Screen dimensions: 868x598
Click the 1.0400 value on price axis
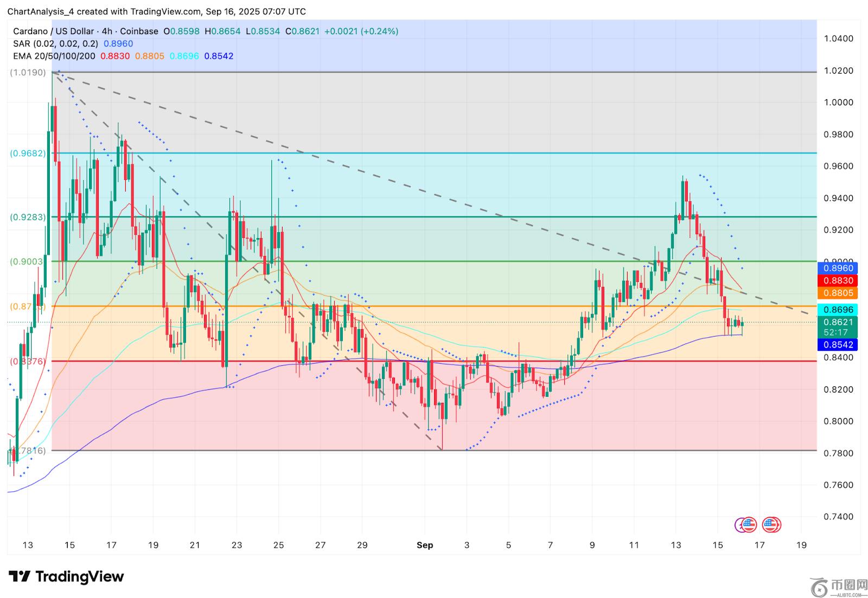click(838, 38)
